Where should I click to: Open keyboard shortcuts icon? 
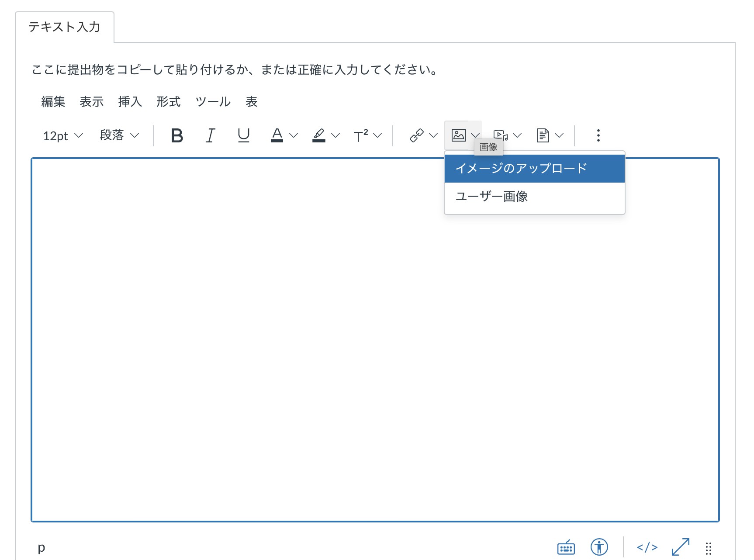pyautogui.click(x=566, y=547)
